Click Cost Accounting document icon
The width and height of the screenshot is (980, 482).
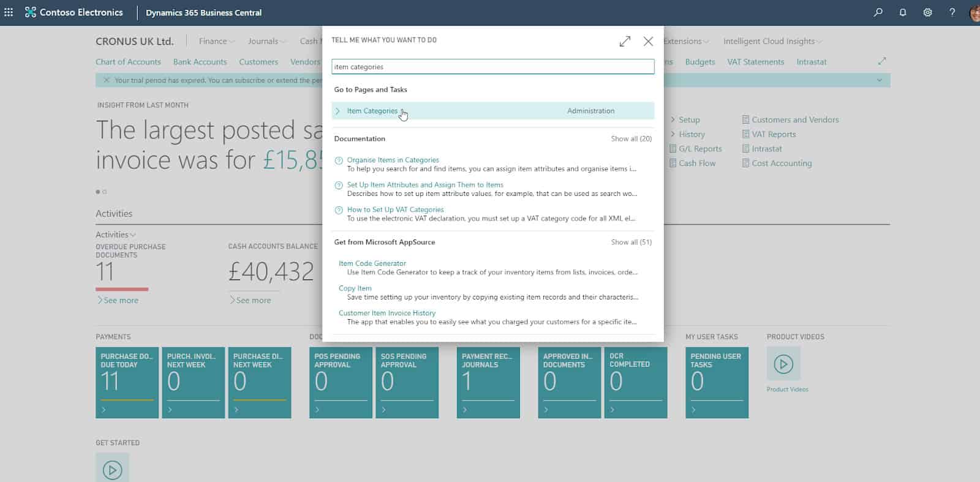tap(745, 164)
